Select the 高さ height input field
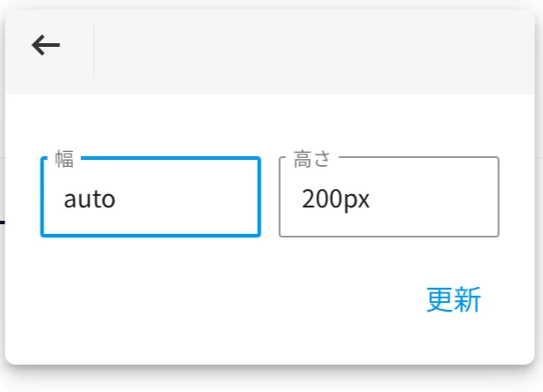This screenshot has height=392, width=543. (x=388, y=197)
